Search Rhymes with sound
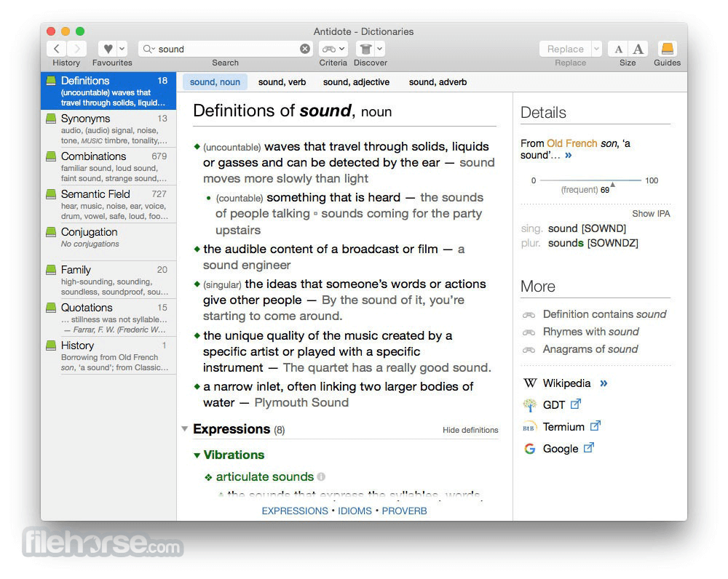This screenshot has height=579, width=728. 590,332
